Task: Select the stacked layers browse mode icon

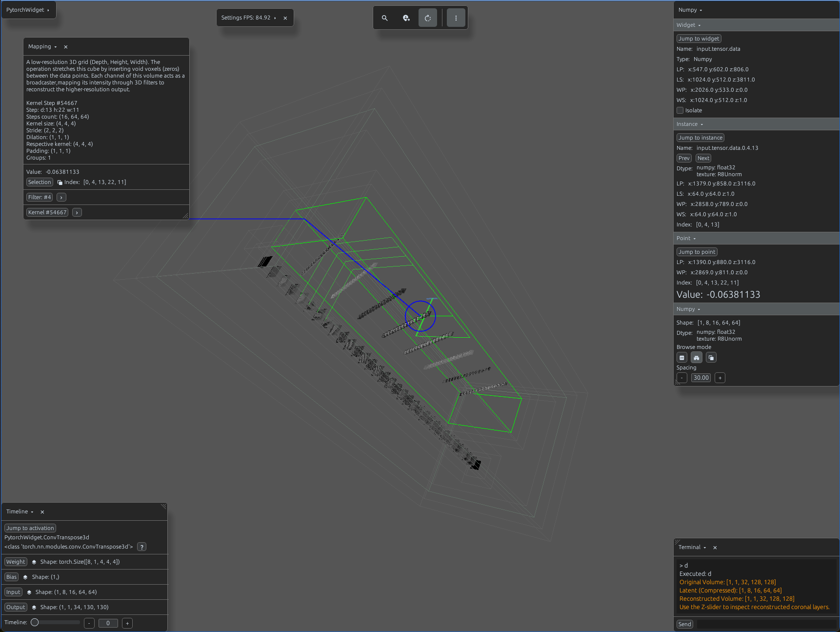Action: 711,358
